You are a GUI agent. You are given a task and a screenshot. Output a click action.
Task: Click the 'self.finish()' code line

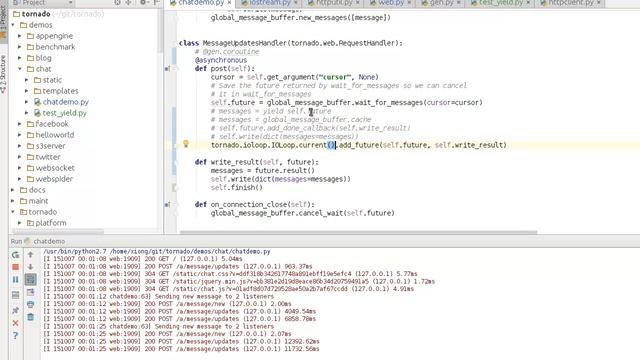236,187
